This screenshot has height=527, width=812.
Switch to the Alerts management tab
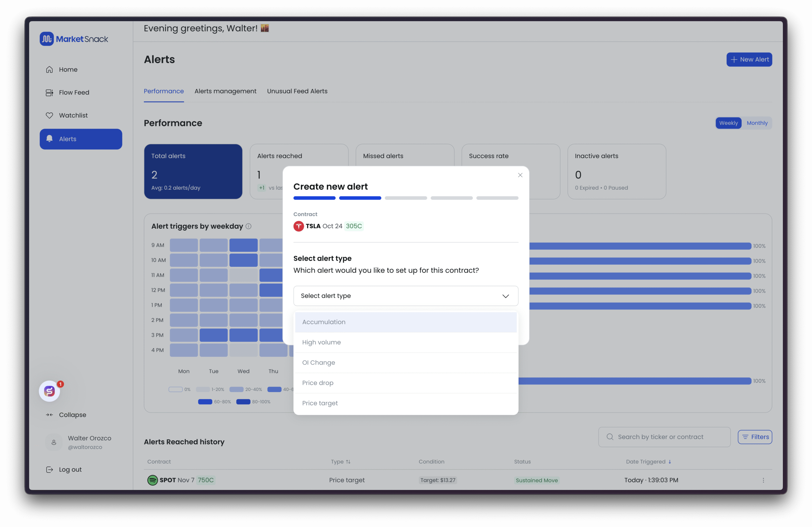coord(225,91)
